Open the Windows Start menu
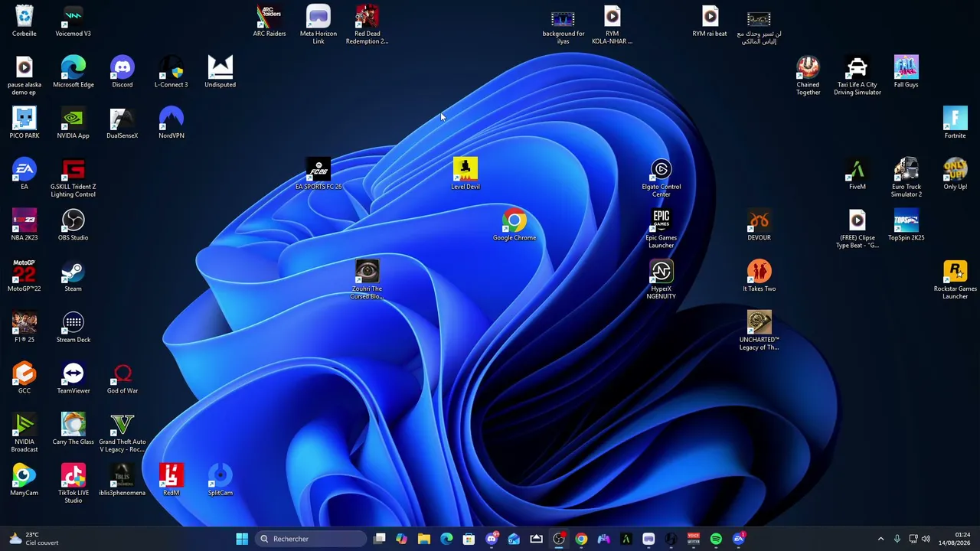This screenshot has width=980, height=551. (242, 539)
